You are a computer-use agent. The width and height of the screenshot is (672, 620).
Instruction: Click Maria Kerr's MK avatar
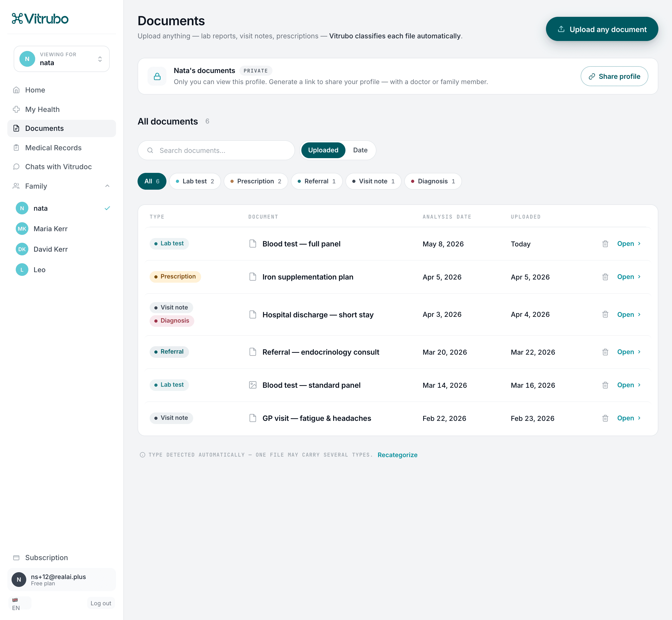coord(22,229)
